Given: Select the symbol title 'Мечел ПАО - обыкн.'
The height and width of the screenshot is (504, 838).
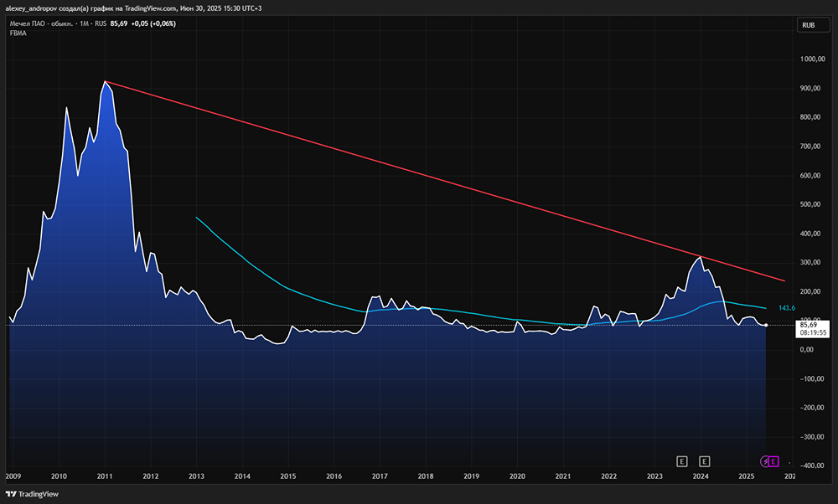Looking at the screenshot, I should (x=41, y=23).
